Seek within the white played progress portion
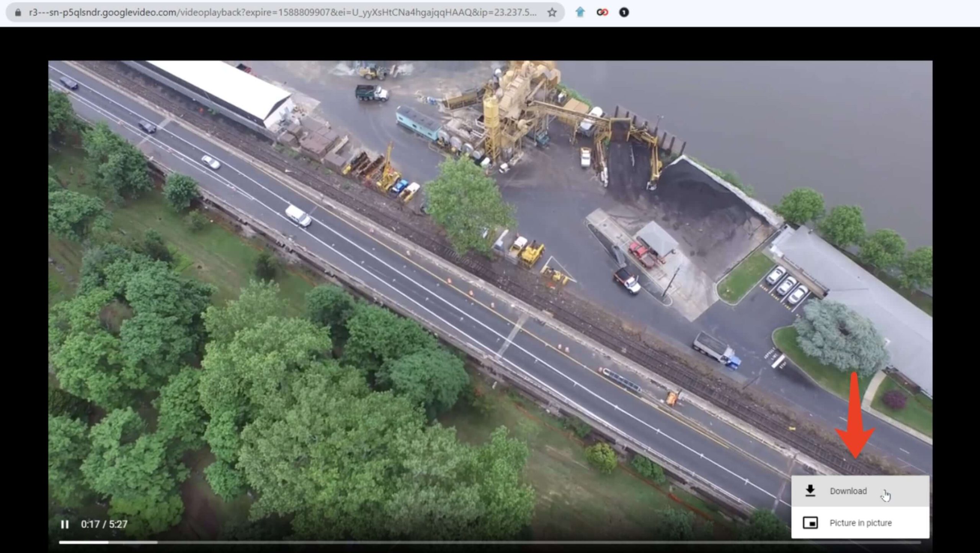The height and width of the screenshot is (553, 980). [x=83, y=542]
